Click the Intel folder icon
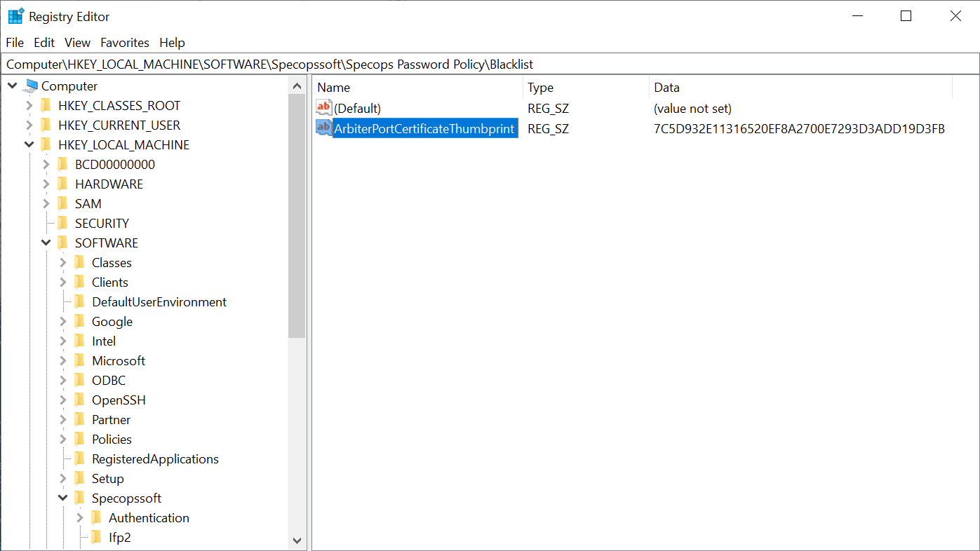This screenshot has height=551, width=980. (x=80, y=341)
